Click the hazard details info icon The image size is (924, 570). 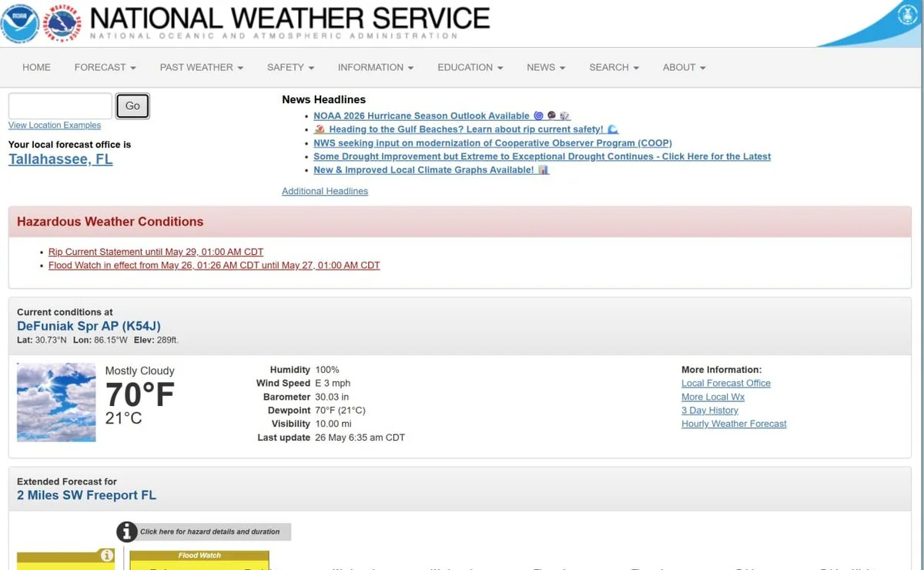(126, 531)
